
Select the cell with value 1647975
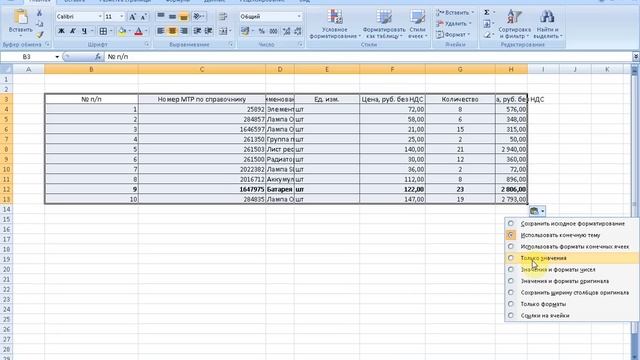point(202,189)
